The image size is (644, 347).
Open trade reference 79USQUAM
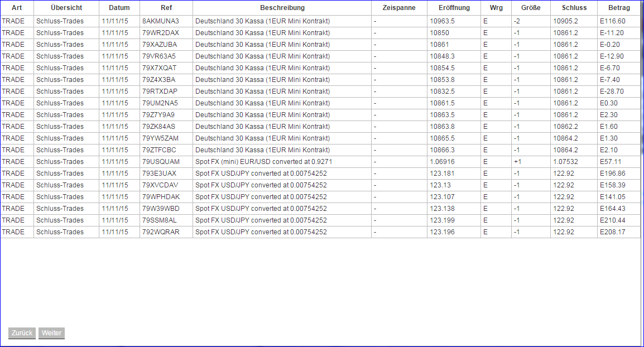click(166, 161)
